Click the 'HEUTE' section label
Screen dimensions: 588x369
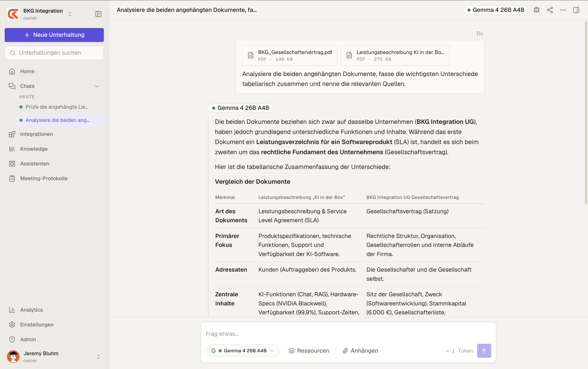(x=27, y=97)
